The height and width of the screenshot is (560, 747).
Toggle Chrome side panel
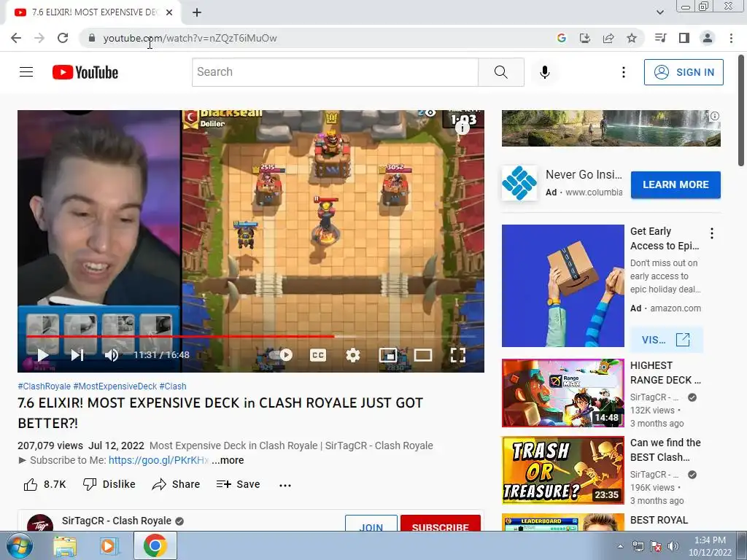click(x=684, y=38)
